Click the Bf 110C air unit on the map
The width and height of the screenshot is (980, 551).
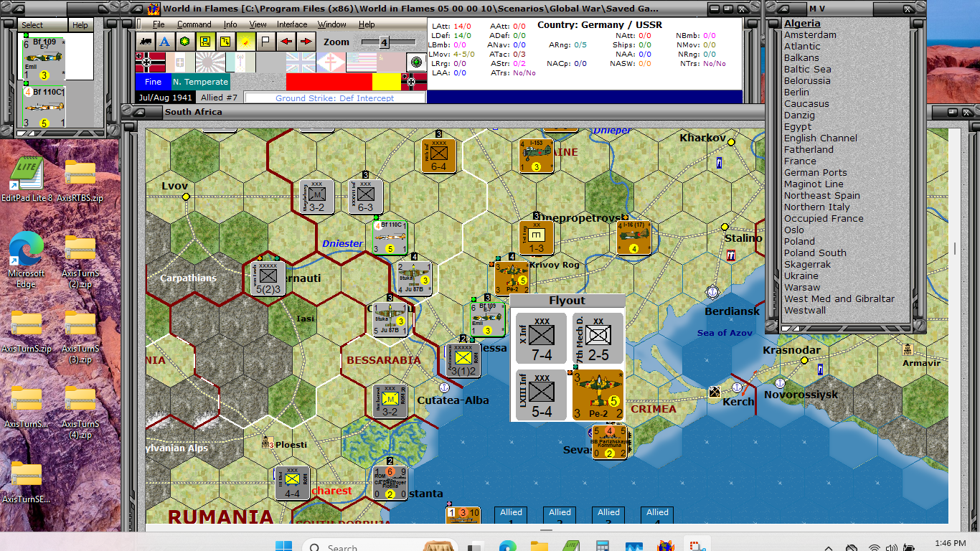[390, 237]
